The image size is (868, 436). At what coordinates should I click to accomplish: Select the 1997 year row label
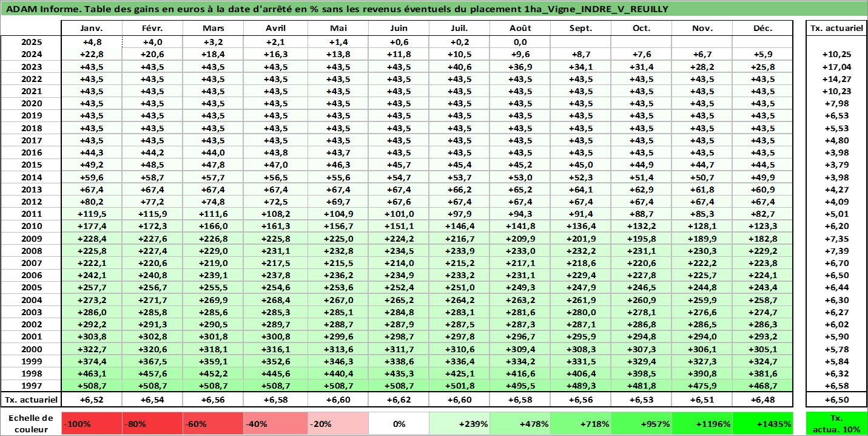pyautogui.click(x=32, y=386)
